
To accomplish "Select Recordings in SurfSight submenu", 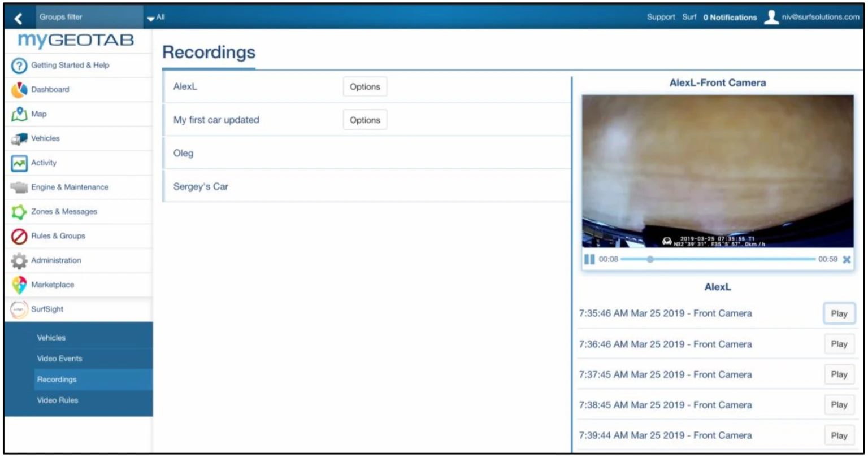I will (x=94, y=380).
